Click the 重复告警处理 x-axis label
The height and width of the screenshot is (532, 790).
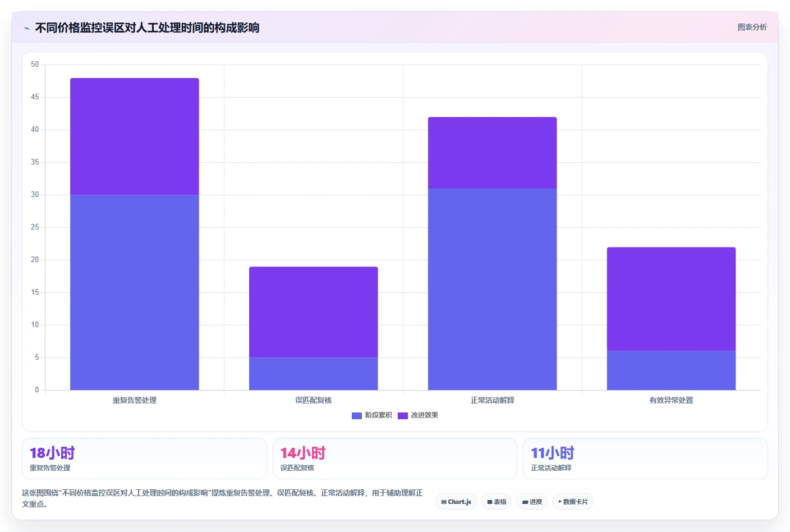pos(135,400)
